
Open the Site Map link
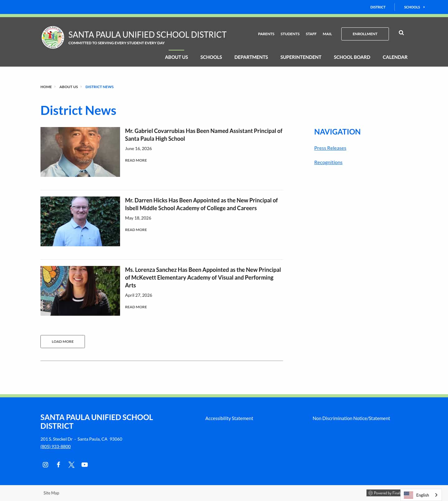[51, 493]
